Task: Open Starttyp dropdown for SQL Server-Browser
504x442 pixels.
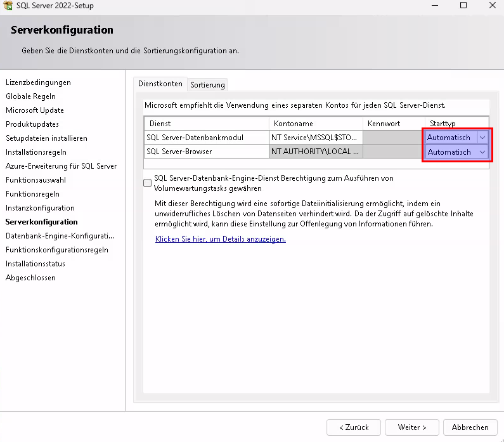Action: tap(482, 152)
